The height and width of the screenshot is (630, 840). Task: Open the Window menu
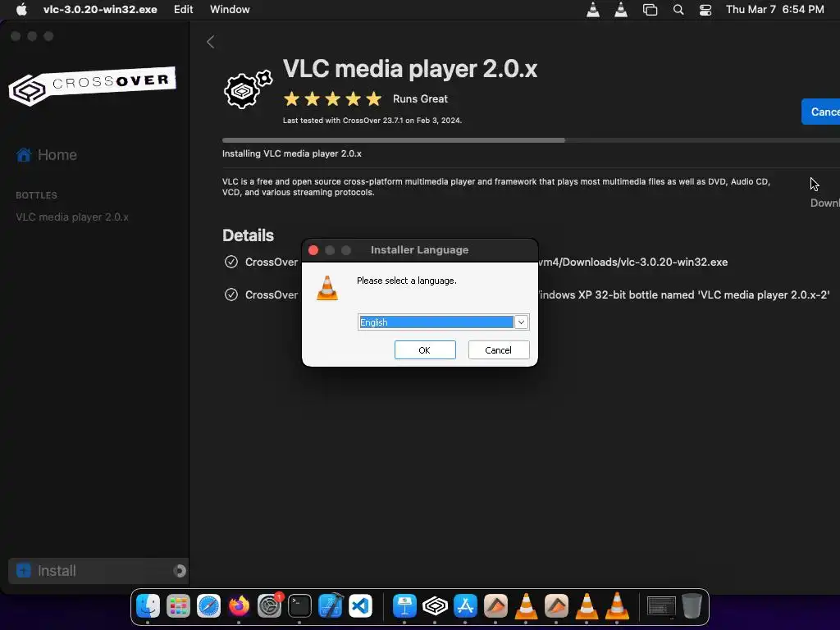pyautogui.click(x=230, y=9)
